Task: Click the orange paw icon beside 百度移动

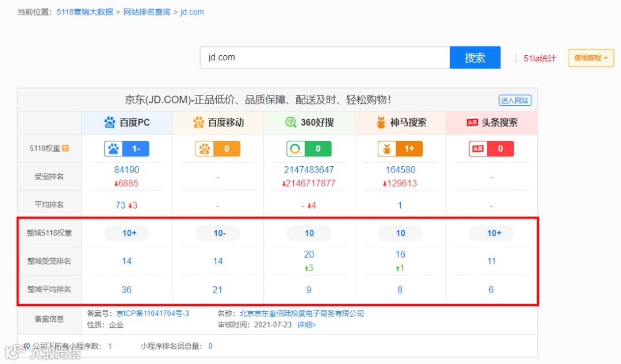Action: pos(198,122)
